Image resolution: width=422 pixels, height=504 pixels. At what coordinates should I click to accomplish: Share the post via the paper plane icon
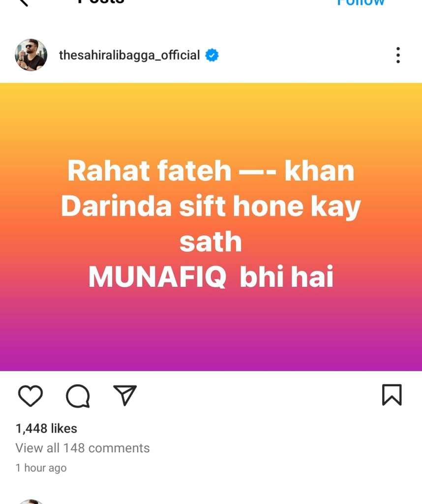[x=125, y=395]
